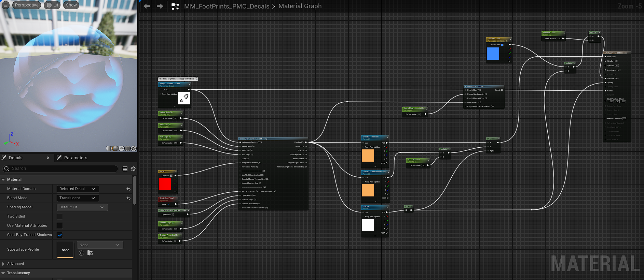This screenshot has height=280, width=644.
Task: Open the Material Domain dropdown
Action: [x=78, y=189]
